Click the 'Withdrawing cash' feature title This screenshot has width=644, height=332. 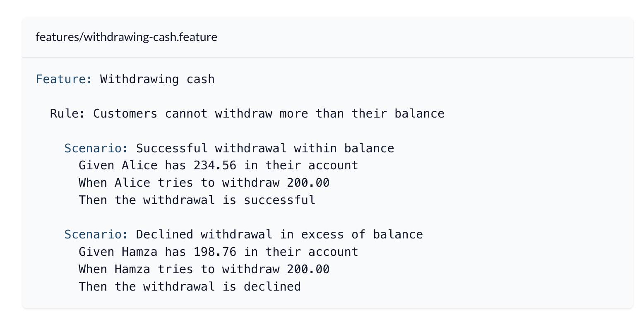tap(157, 79)
